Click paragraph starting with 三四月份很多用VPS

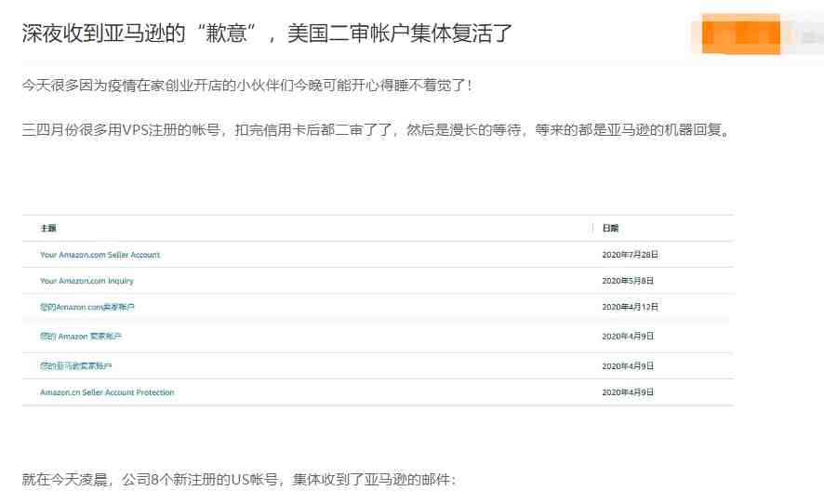click(377, 130)
